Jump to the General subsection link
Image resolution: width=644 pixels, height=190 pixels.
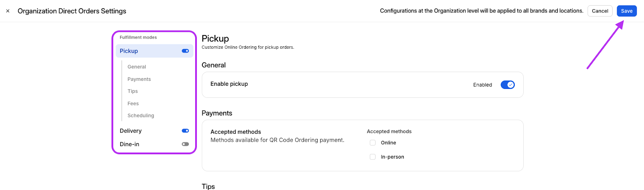[x=137, y=67]
